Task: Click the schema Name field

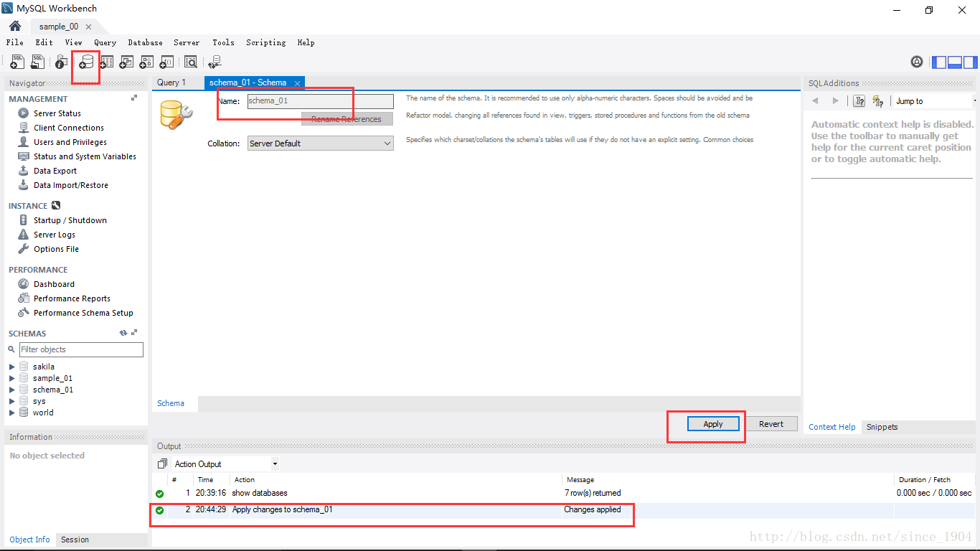Action: 321,101
